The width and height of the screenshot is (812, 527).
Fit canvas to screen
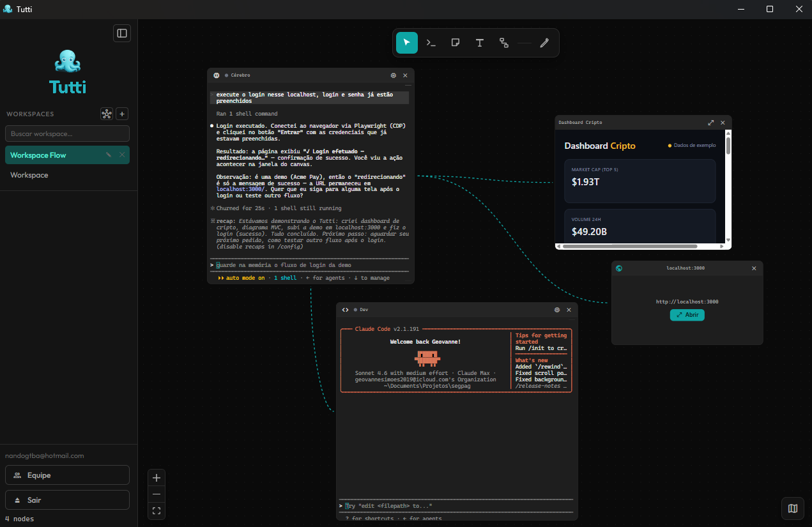pos(157,511)
